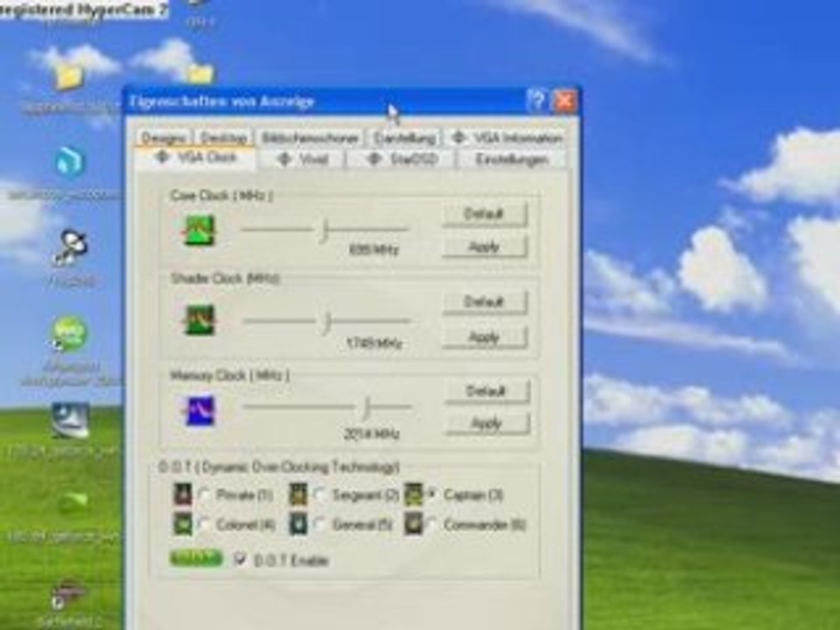Open the StarOSD tab
Image resolution: width=840 pixels, height=630 pixels.
[x=402, y=159]
